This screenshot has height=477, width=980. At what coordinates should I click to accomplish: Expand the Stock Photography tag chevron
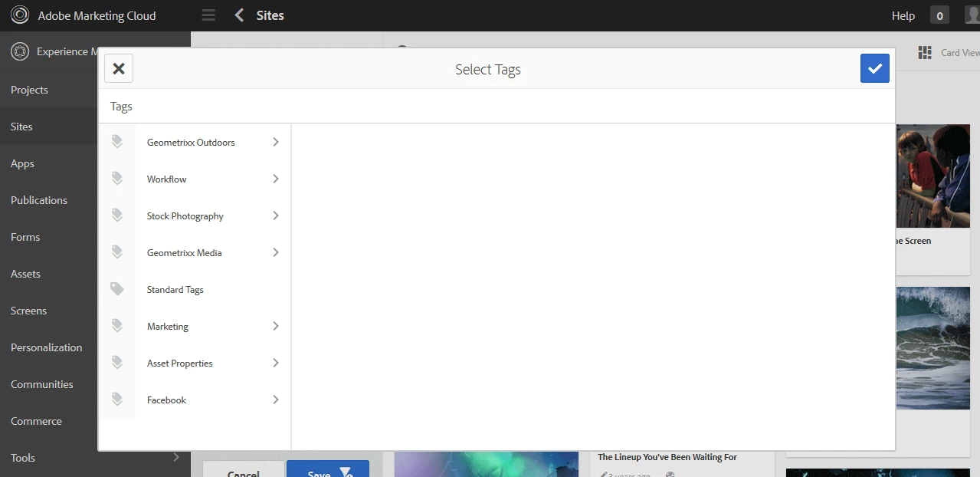[x=276, y=215]
